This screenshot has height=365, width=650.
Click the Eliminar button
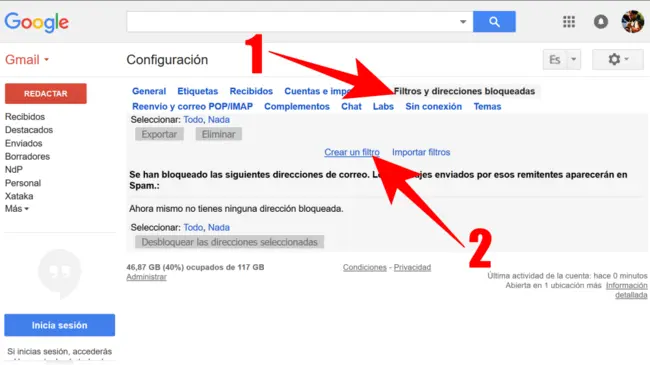click(218, 134)
